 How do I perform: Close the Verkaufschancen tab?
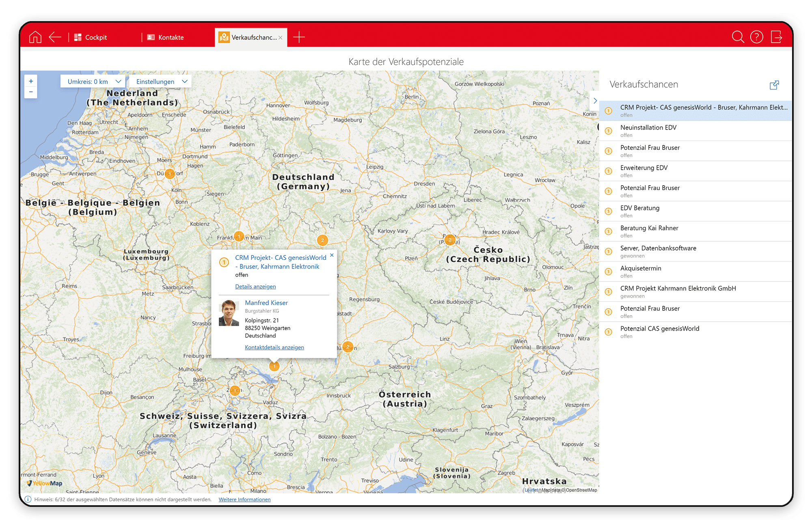pyautogui.click(x=281, y=37)
